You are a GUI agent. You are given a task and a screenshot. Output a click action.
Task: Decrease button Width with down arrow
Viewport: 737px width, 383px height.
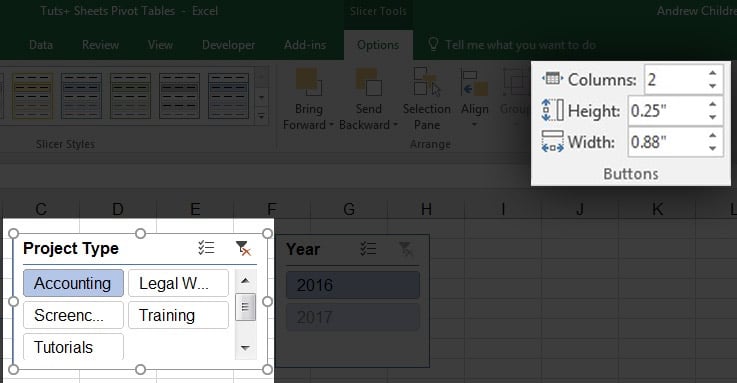(713, 148)
